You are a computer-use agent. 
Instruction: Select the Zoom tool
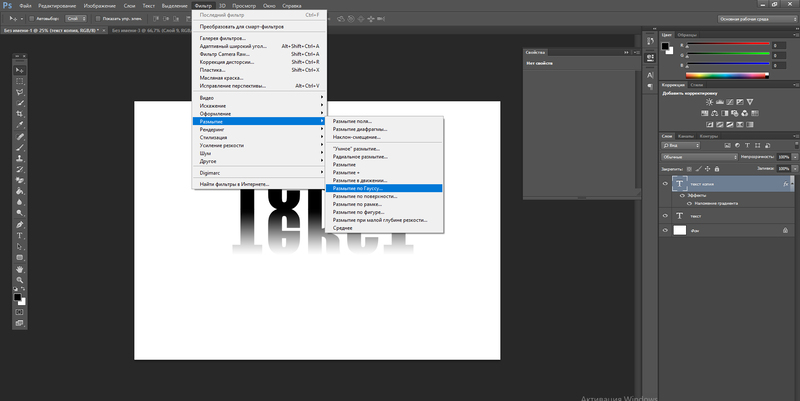(18, 281)
